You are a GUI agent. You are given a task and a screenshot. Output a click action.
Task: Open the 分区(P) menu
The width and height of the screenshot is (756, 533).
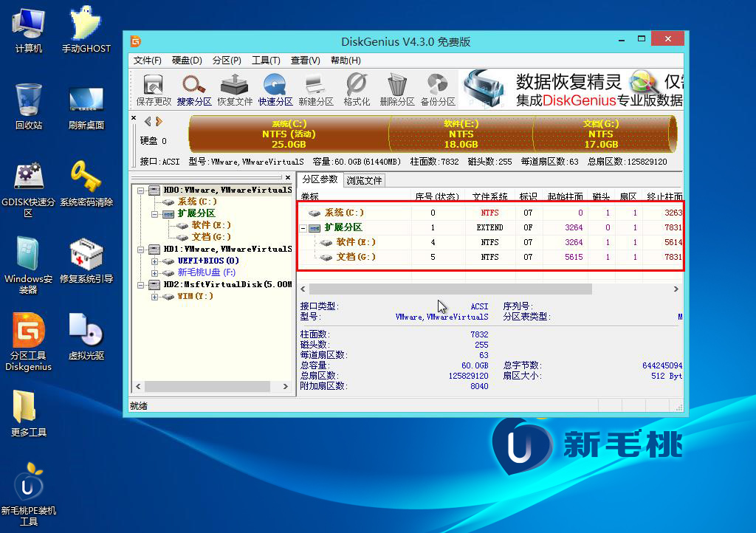(227, 61)
